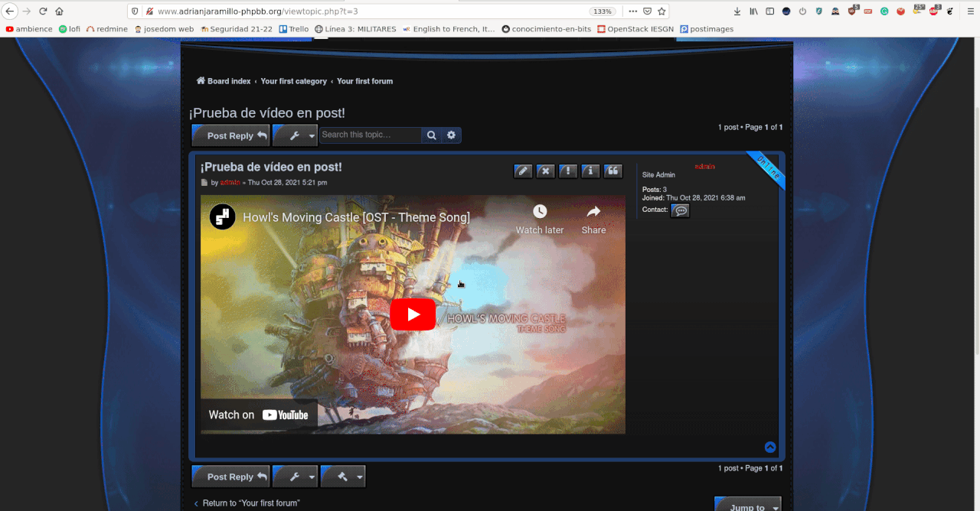Open the josedom web bookmark
This screenshot has height=511, width=980.
pos(164,29)
